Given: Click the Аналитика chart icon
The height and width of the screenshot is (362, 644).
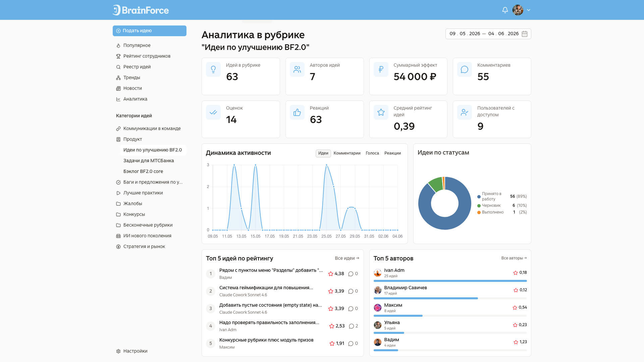Looking at the screenshot, I should point(118,99).
